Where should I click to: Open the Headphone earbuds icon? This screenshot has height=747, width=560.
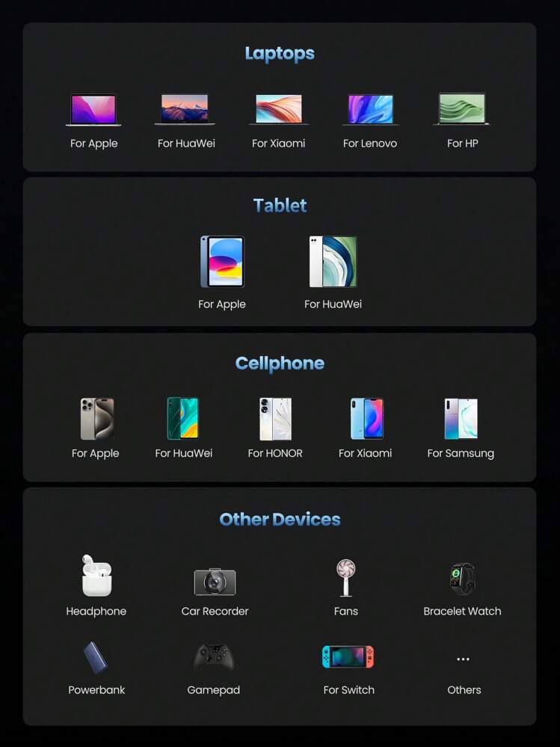[96, 576]
